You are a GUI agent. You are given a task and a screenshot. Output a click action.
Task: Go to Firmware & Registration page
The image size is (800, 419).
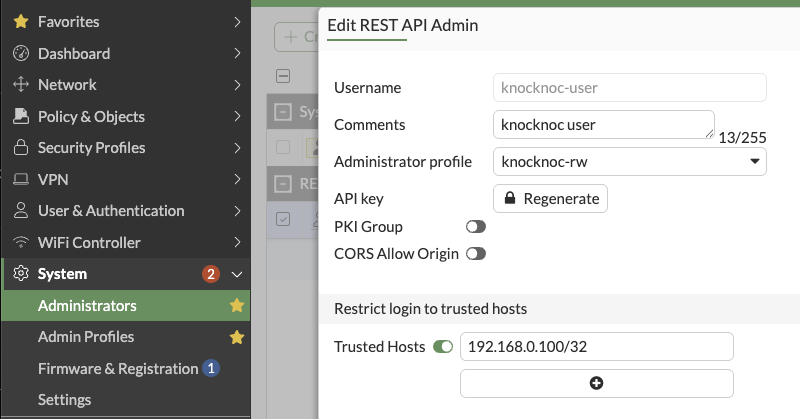click(x=117, y=369)
